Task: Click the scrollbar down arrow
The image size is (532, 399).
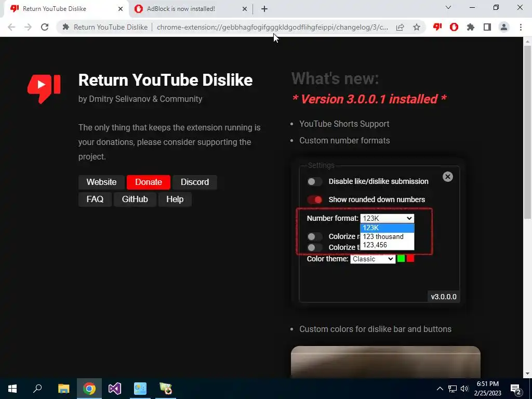Action: 527,374
